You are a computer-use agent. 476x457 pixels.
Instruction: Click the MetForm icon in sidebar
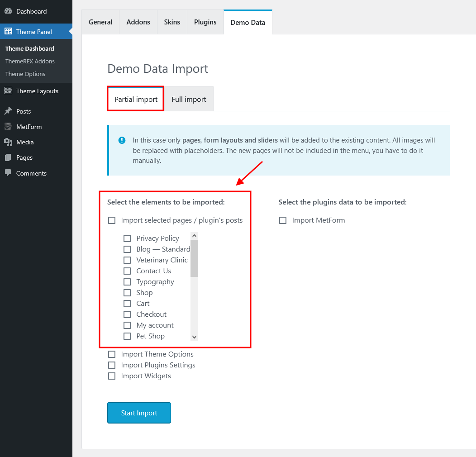[8, 127]
